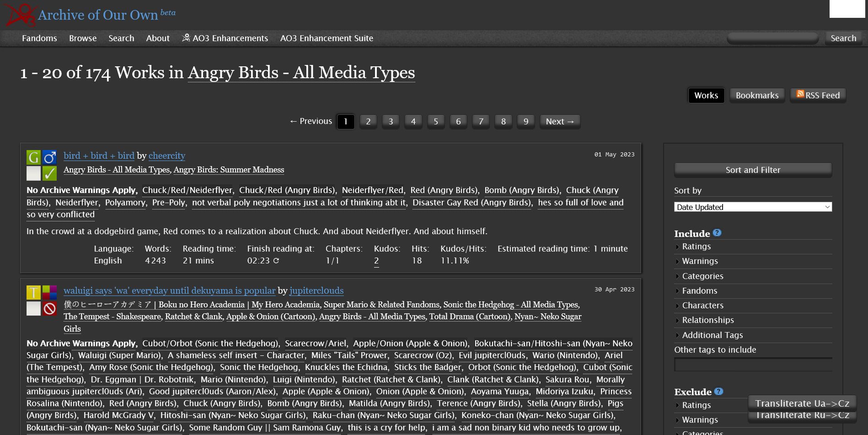Click the Knuckles the Echidna tag
Image resolution: width=868 pixels, height=435 pixels.
click(346, 367)
